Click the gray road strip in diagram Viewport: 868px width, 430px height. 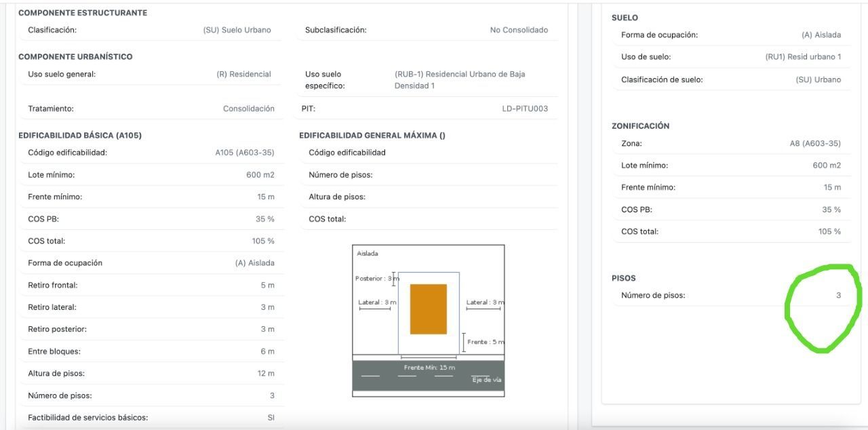[429, 376]
